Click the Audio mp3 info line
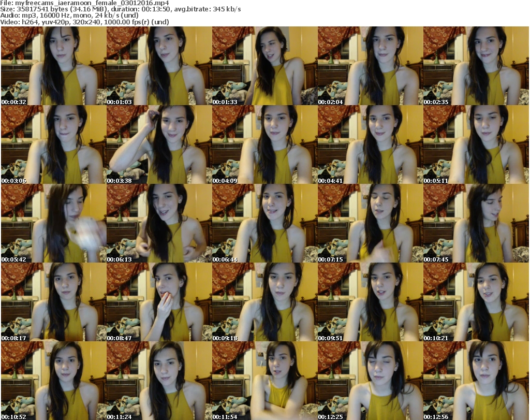This screenshot has height=420, width=530. 69,16
